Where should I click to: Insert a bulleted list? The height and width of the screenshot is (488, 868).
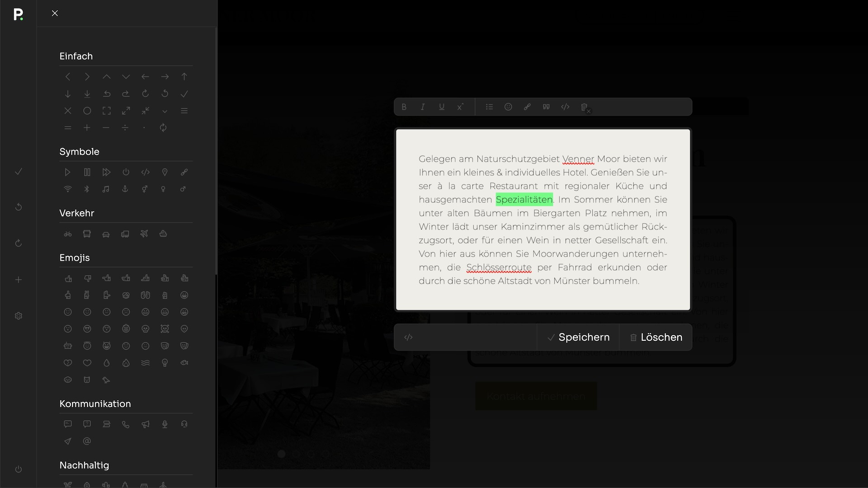tap(489, 107)
